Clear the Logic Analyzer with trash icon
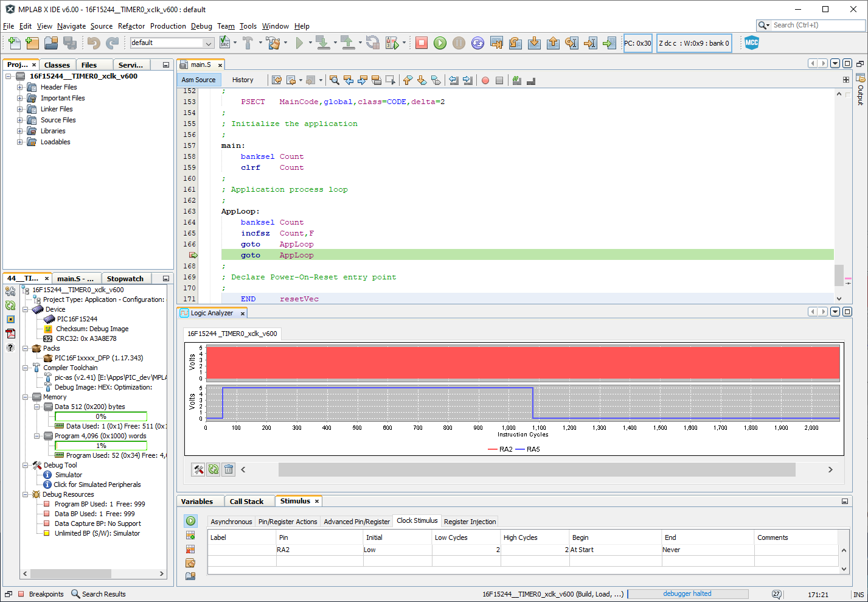The image size is (868, 602). click(x=229, y=469)
